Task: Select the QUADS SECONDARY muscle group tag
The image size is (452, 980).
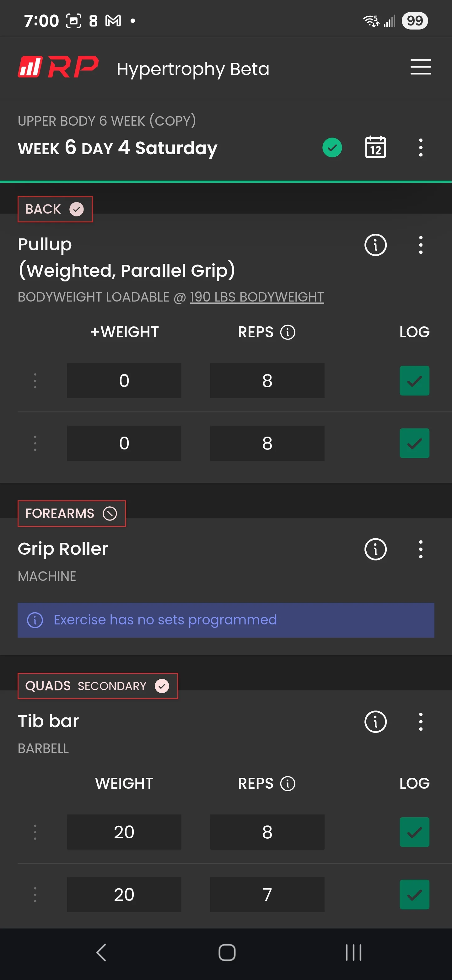Action: tap(98, 686)
